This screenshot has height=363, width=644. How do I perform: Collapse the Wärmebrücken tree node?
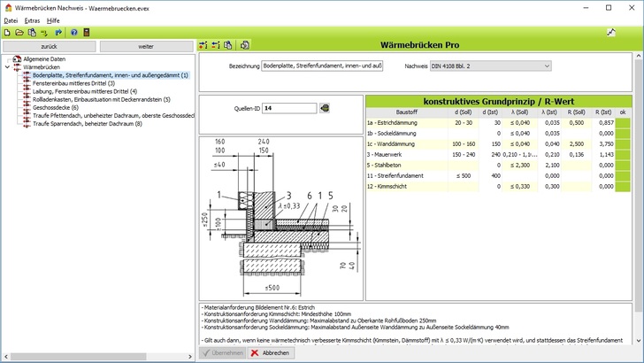pyautogui.click(x=7, y=67)
